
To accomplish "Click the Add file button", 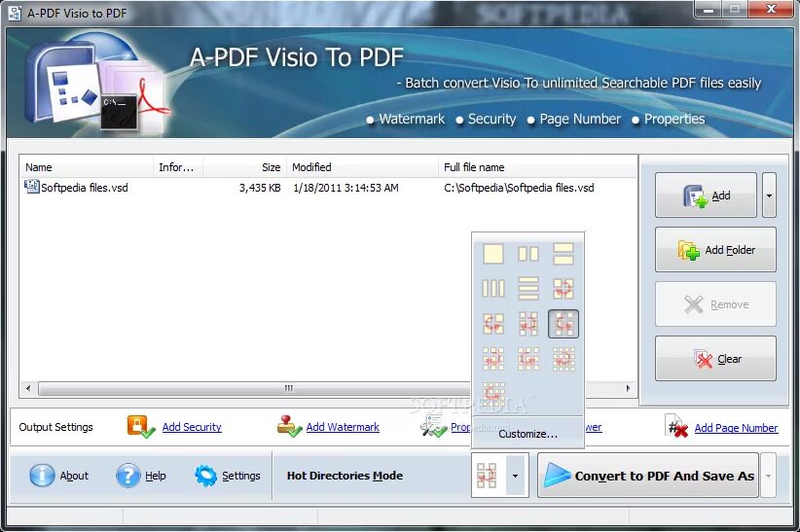I will pos(706,195).
